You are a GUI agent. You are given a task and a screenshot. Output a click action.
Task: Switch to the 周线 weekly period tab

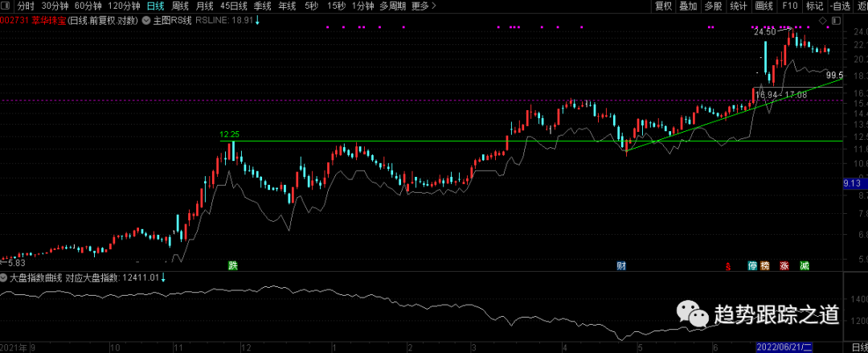pyautogui.click(x=181, y=6)
